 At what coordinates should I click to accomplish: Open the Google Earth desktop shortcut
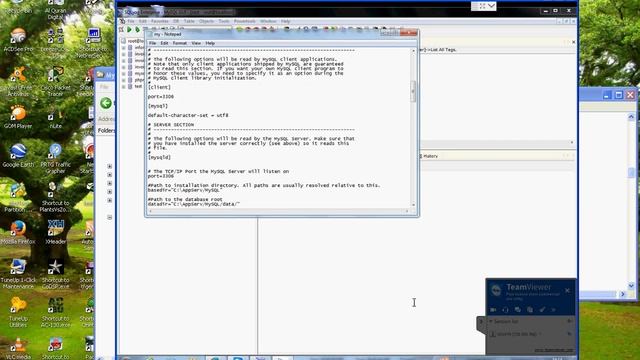[18, 156]
